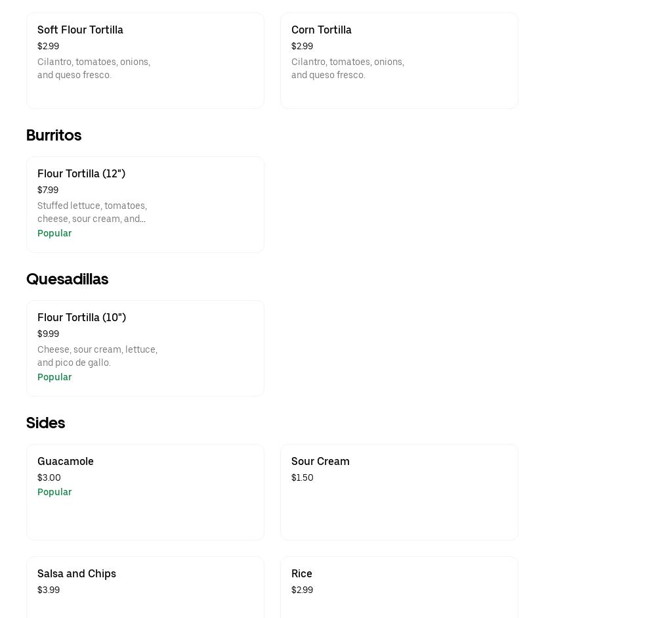
Task: Click the $1.50 Sour Cream price
Action: [x=302, y=477]
